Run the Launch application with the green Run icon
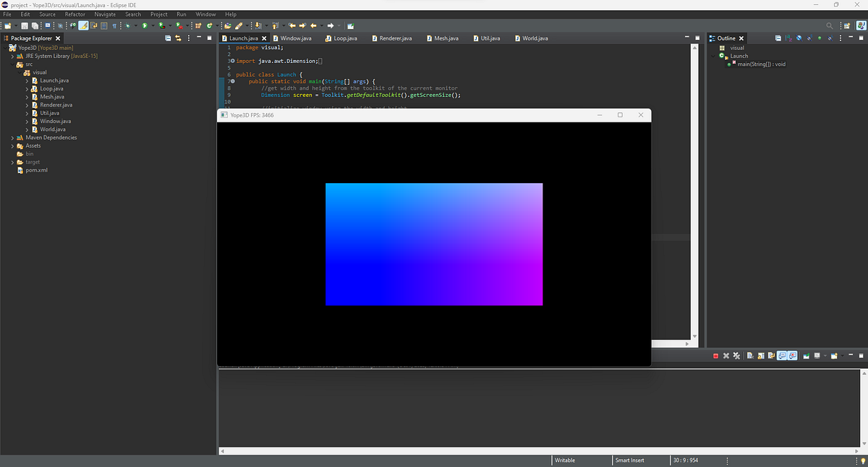The width and height of the screenshot is (868, 467). pyautogui.click(x=144, y=26)
